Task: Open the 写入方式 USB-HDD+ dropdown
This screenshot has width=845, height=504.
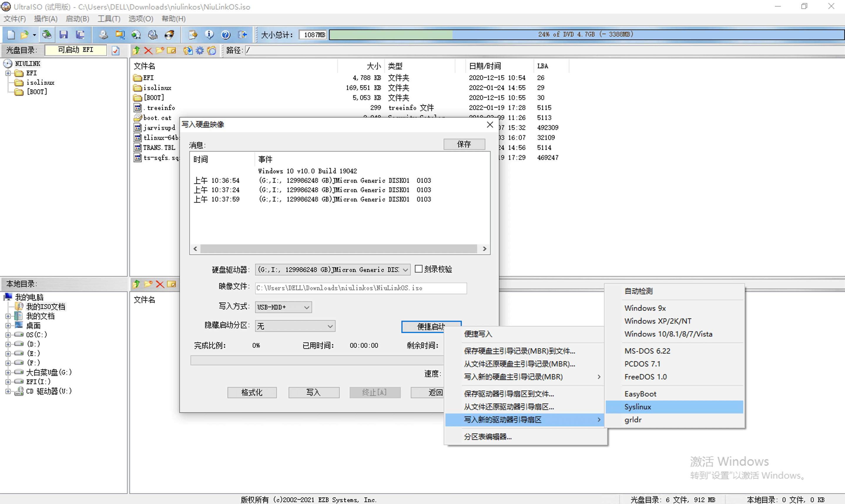Action: 306,307
